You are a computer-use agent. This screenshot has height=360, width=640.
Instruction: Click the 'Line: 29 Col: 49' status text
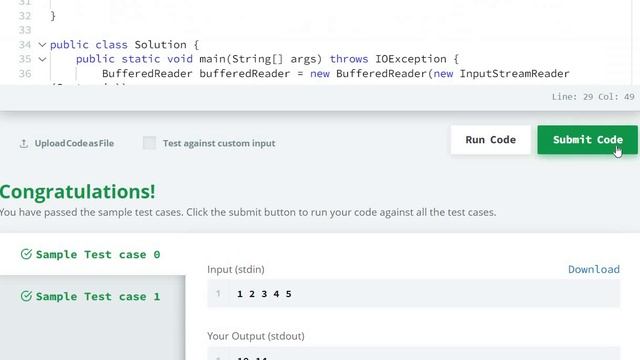pyautogui.click(x=593, y=97)
